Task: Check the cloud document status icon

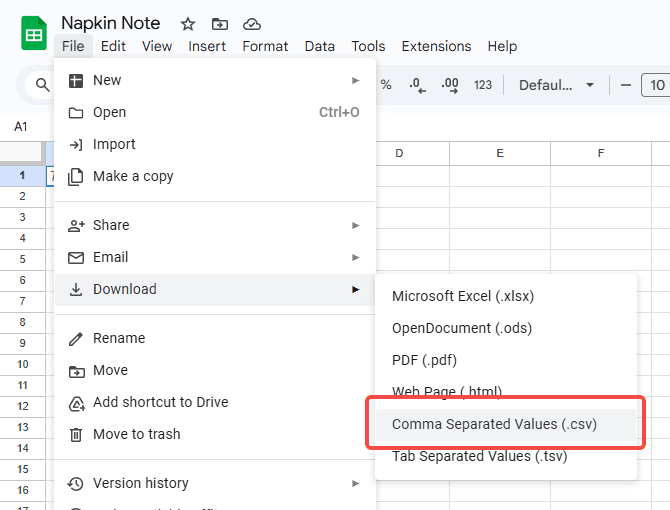Action: (252, 24)
